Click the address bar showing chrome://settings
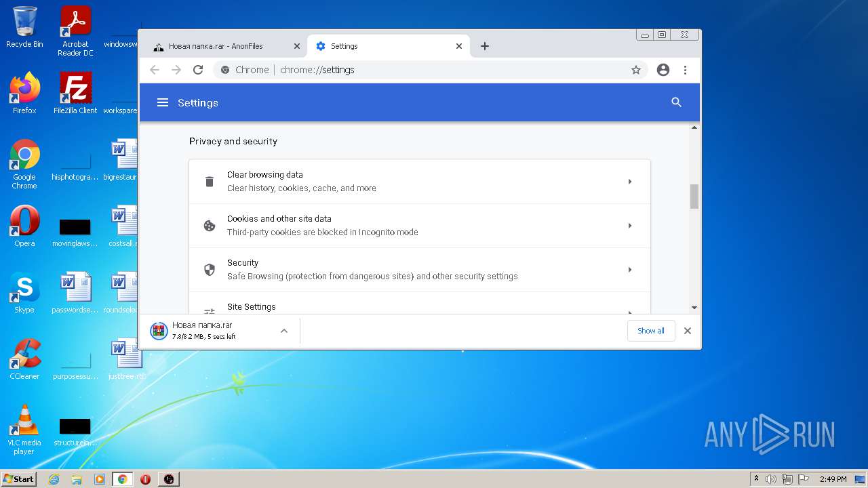This screenshot has height=488, width=868. [430, 70]
